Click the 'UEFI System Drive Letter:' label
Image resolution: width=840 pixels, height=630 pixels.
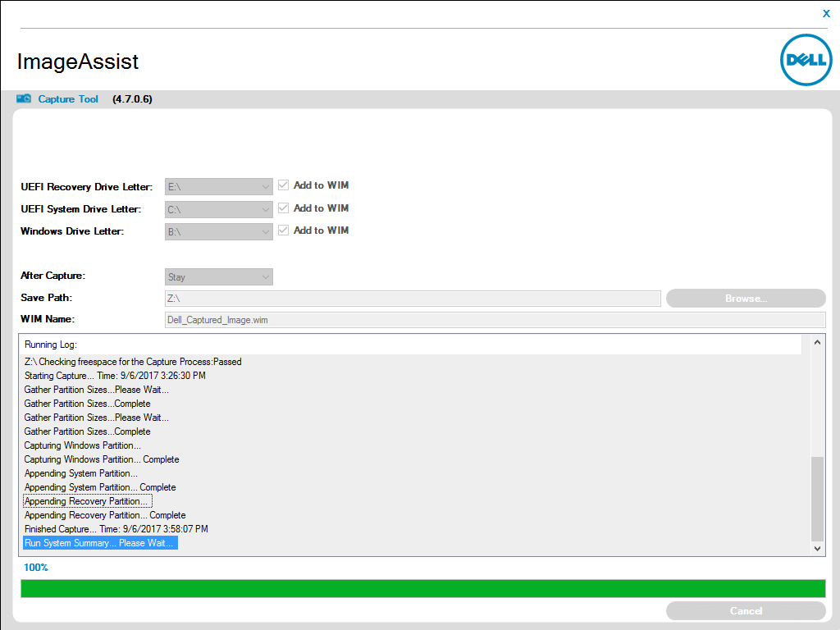(81, 209)
